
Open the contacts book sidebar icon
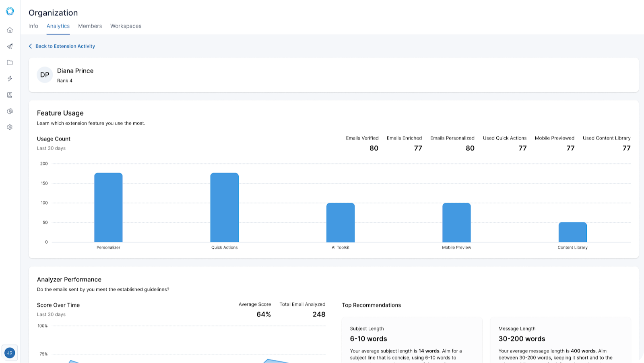pyautogui.click(x=10, y=95)
